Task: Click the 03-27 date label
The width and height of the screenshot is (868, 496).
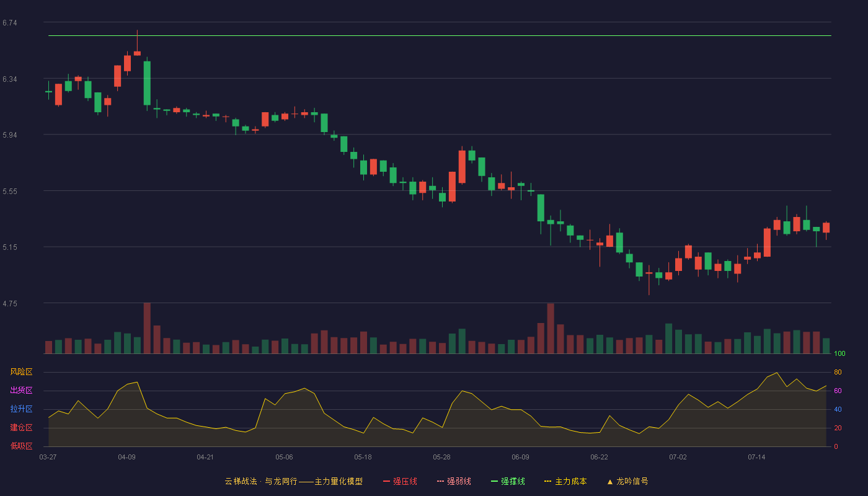Action: (48, 457)
